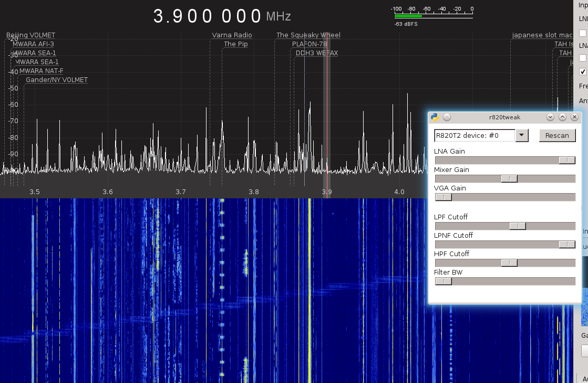Enable the topmost unchecked checkbox in right panel
The height and width of the screenshot is (383, 588).
click(x=582, y=33)
